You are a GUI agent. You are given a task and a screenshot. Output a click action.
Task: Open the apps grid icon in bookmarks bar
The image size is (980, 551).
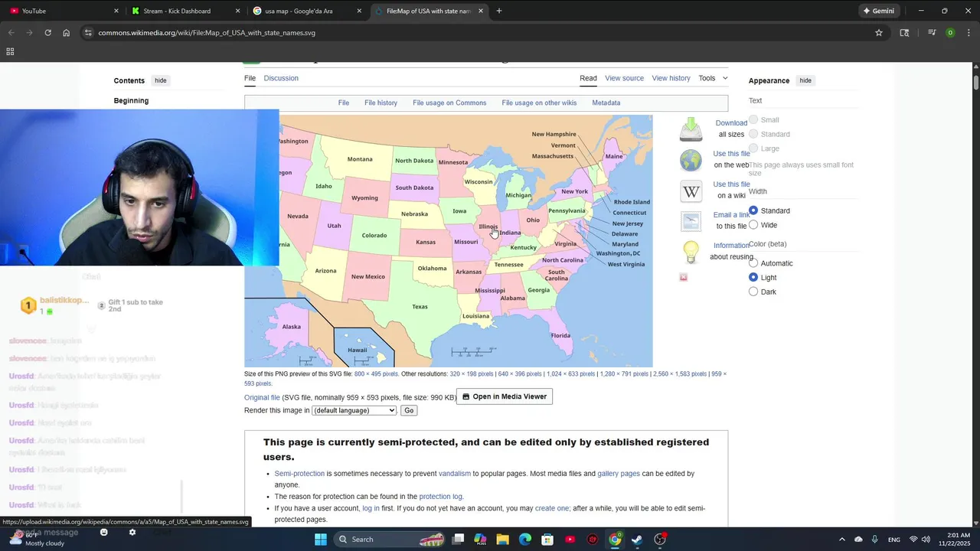click(10, 51)
